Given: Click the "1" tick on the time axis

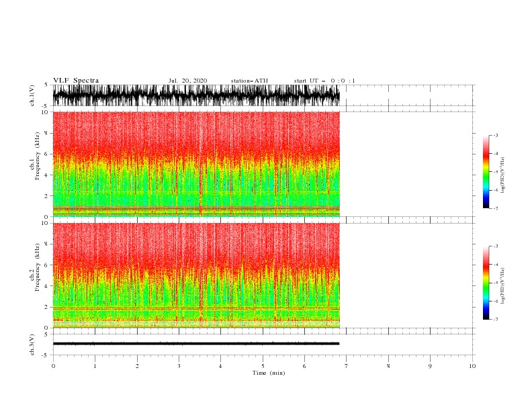Looking at the screenshot, I should (95, 366).
